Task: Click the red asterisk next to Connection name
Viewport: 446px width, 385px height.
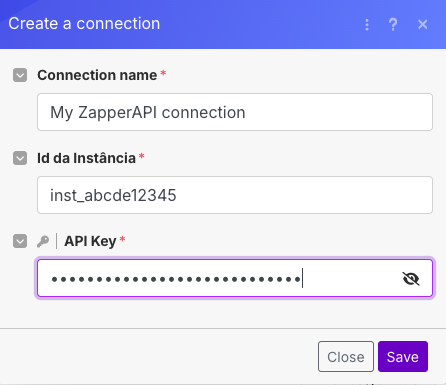Action: (x=163, y=73)
